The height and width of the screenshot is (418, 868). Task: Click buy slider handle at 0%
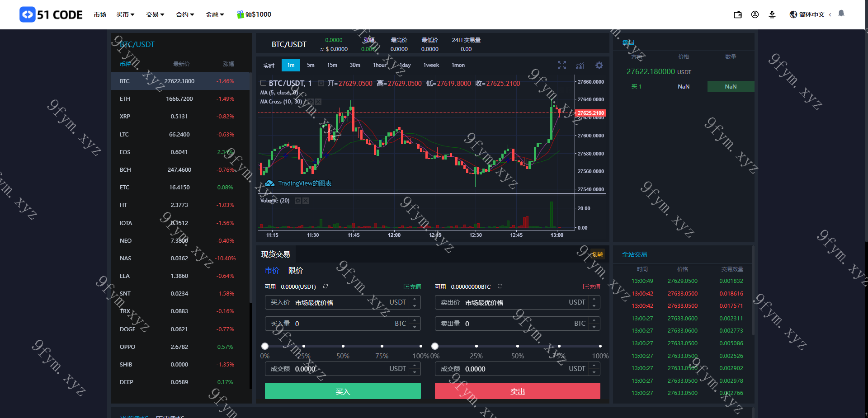(265, 346)
